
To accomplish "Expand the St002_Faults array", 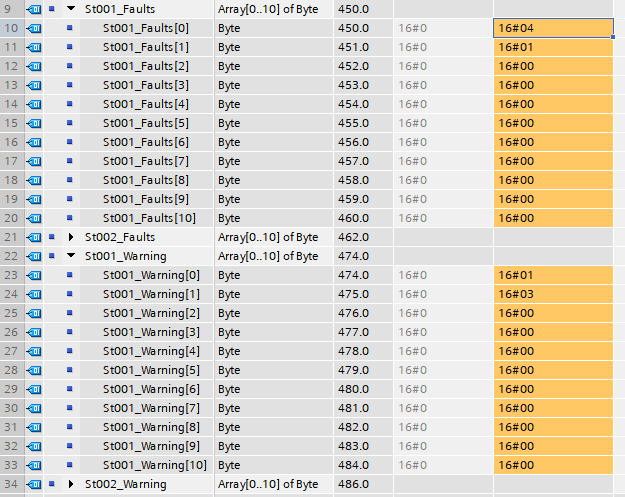I will coord(71,237).
